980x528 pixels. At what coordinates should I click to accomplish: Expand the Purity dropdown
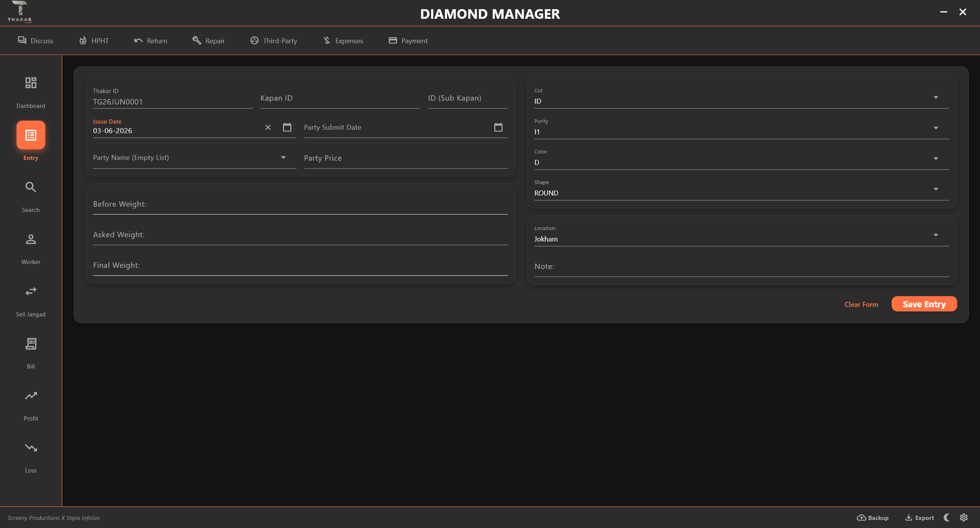click(x=742, y=128)
